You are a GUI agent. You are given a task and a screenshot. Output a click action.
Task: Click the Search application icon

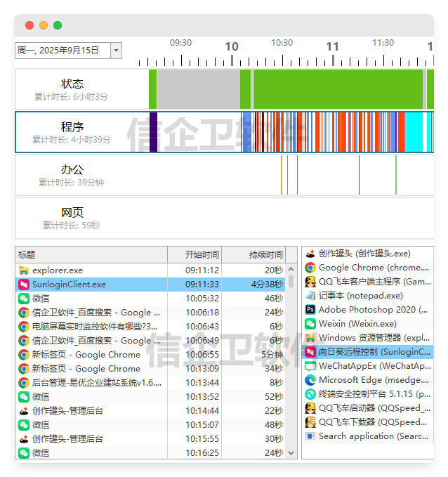click(310, 436)
